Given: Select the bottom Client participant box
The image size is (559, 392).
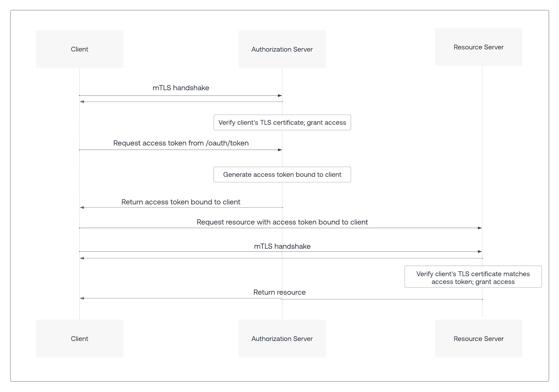Looking at the screenshot, I should pyautogui.click(x=79, y=338).
